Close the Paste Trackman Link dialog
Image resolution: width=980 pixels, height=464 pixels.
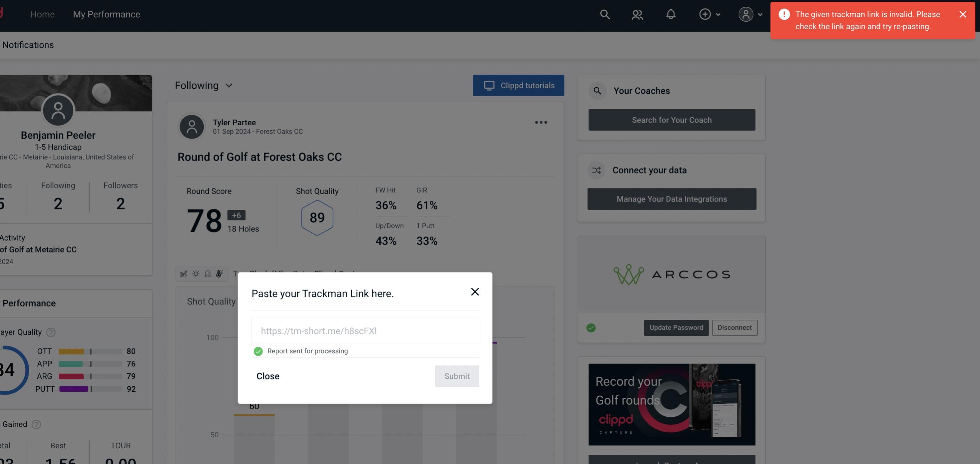pos(474,291)
